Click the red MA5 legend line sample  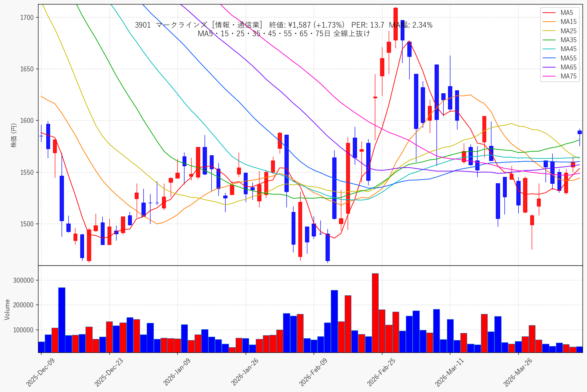pos(550,13)
